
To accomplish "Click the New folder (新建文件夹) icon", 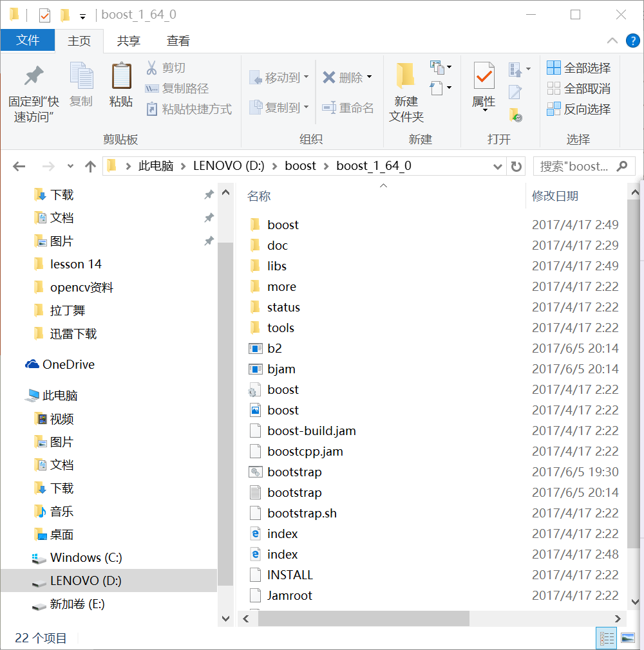I will click(x=406, y=77).
